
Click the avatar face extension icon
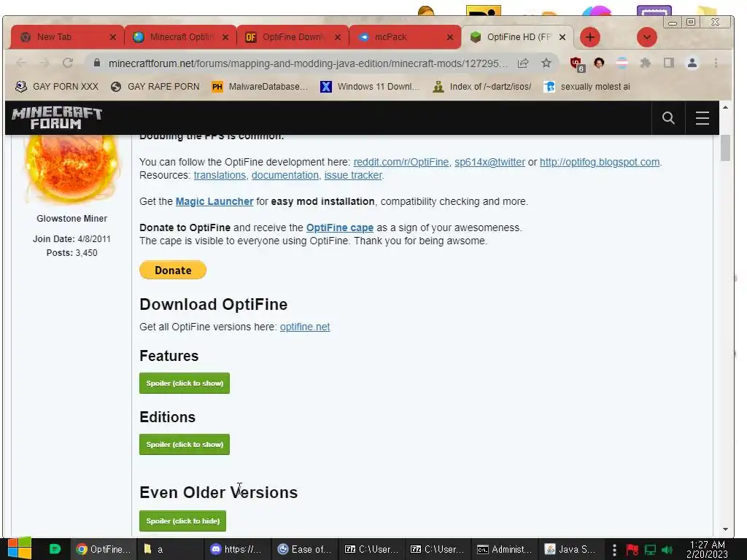pyautogui.click(x=599, y=63)
